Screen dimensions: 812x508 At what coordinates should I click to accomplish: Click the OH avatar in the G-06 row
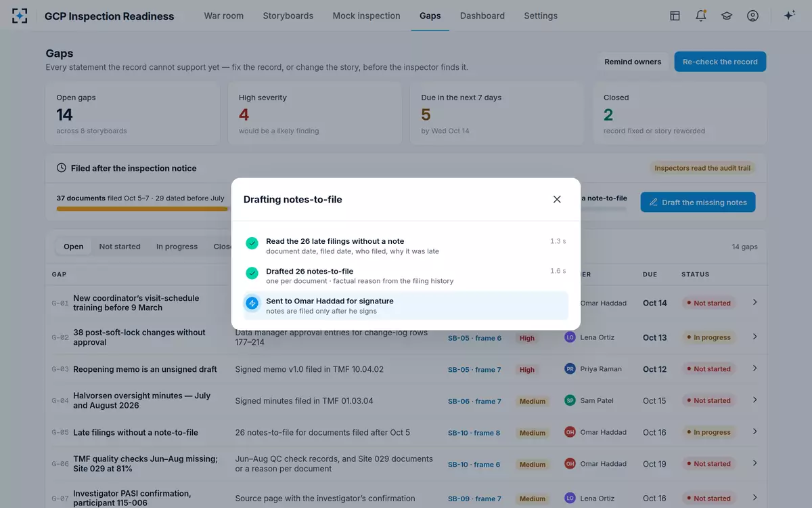[x=570, y=464]
